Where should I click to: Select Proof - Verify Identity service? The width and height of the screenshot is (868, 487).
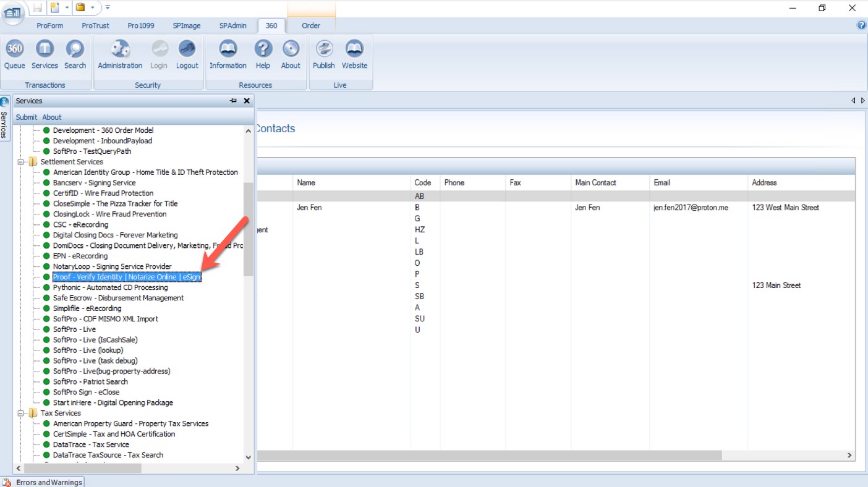(x=127, y=277)
